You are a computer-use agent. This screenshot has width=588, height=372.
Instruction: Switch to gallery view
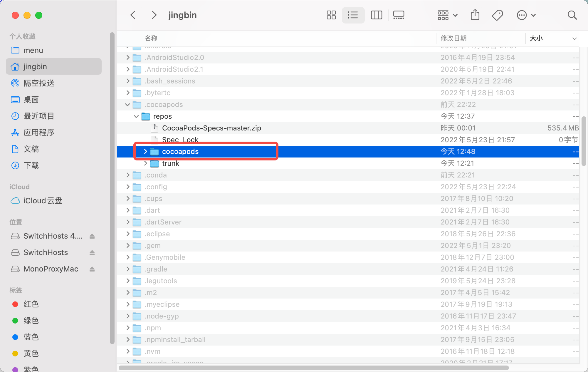coord(399,15)
